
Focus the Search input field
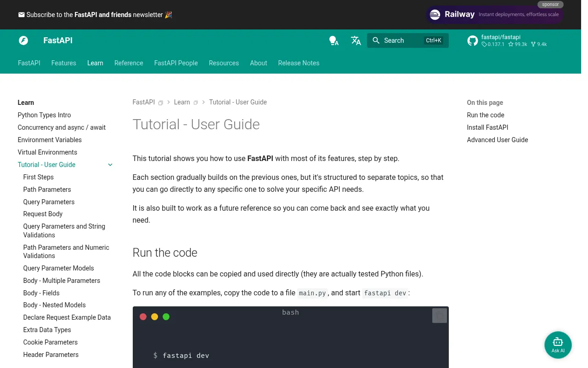click(408, 40)
